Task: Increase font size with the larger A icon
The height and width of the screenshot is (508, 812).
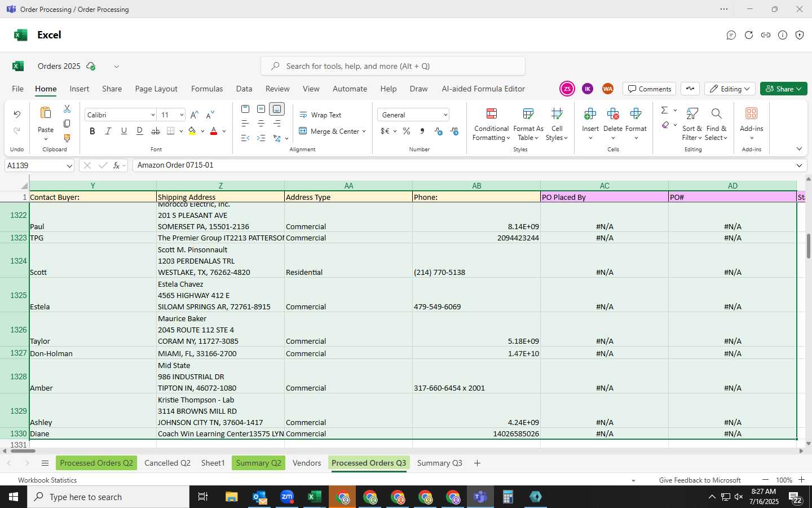Action: pos(194,115)
